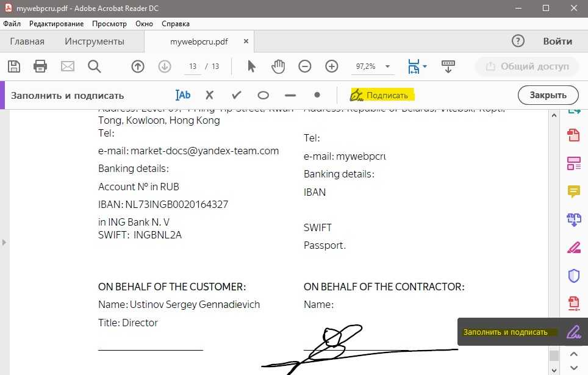Click the envelope email icon
Viewport: 588px width, 375px height.
point(67,66)
